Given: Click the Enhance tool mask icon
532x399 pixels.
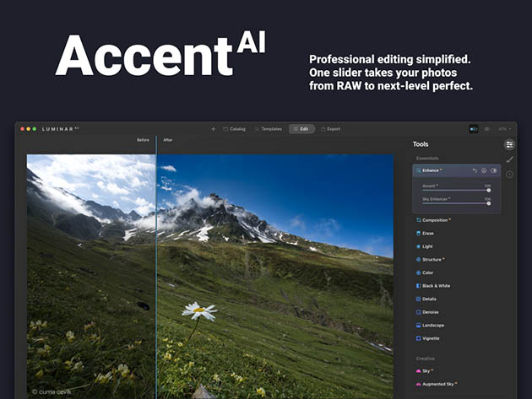Looking at the screenshot, I should 484,170.
